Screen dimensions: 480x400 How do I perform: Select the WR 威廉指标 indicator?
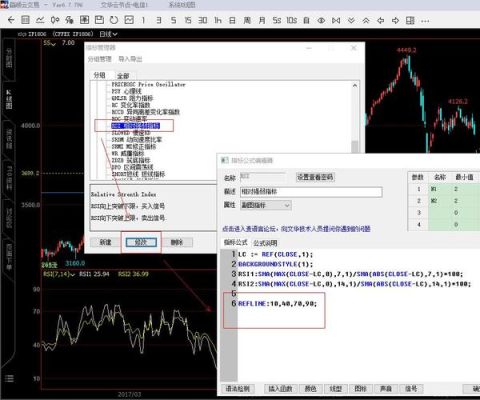click(128, 153)
